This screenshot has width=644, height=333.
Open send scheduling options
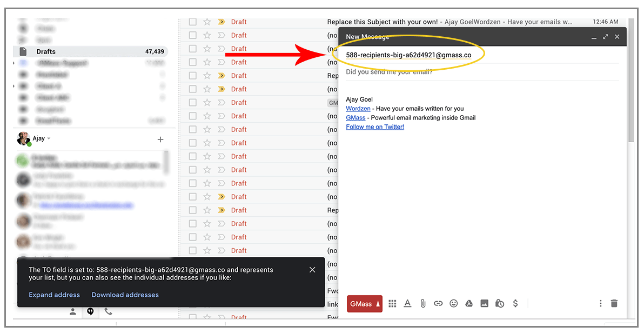[500, 303]
